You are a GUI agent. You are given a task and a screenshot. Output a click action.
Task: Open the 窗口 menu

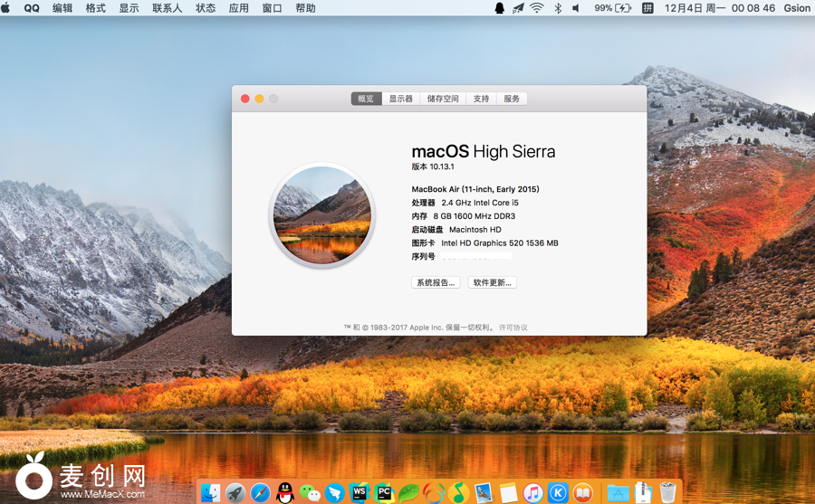click(272, 8)
